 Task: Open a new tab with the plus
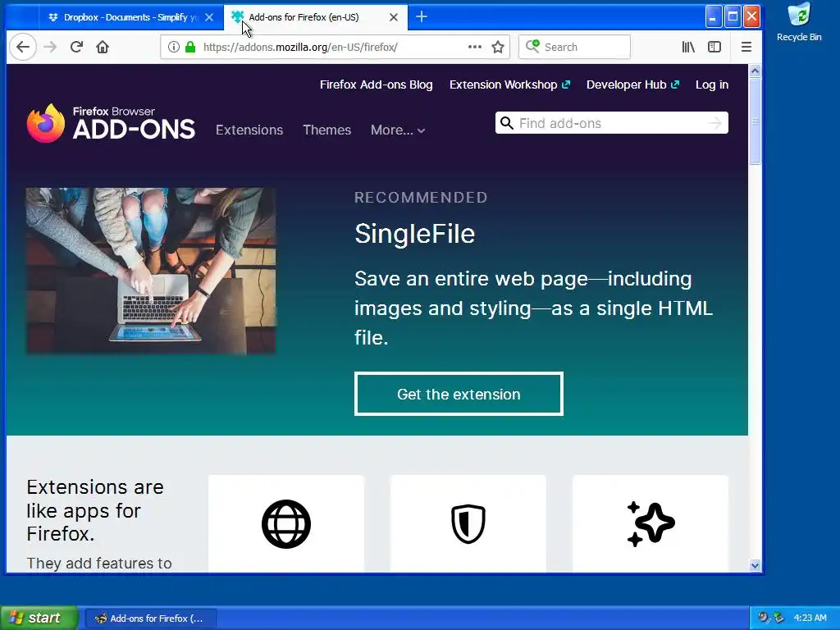pyautogui.click(x=422, y=17)
